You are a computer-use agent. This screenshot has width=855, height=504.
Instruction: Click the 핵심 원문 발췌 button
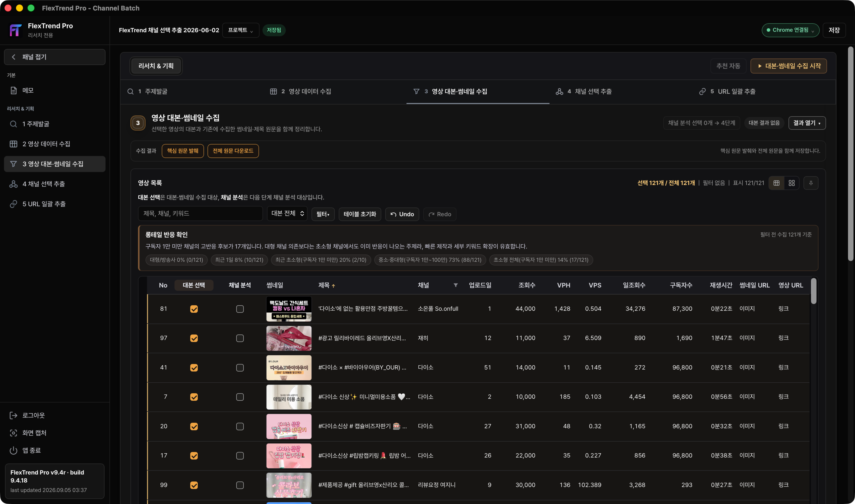(x=183, y=151)
